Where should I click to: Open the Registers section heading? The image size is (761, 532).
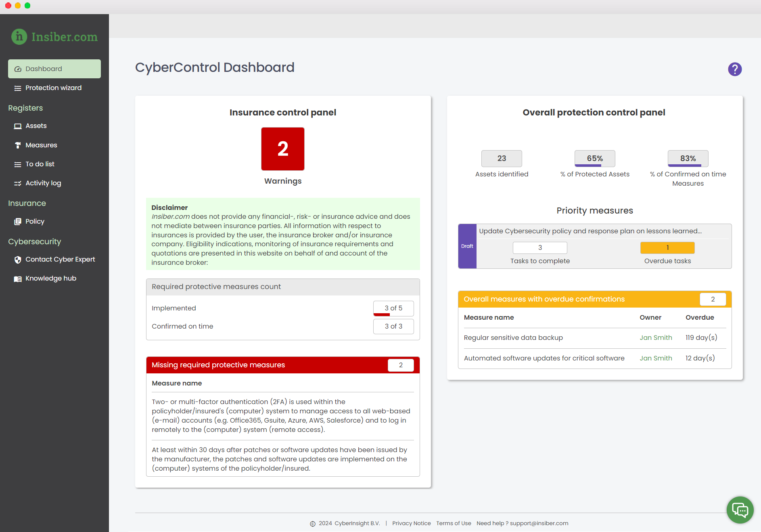25,108
